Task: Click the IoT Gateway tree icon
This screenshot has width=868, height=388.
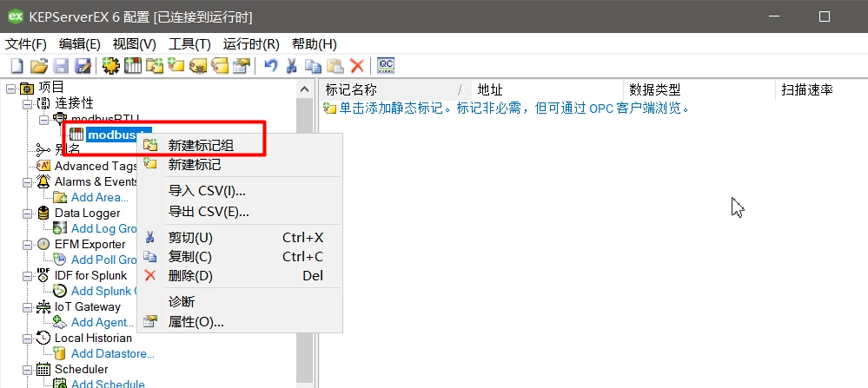Action: point(43,306)
